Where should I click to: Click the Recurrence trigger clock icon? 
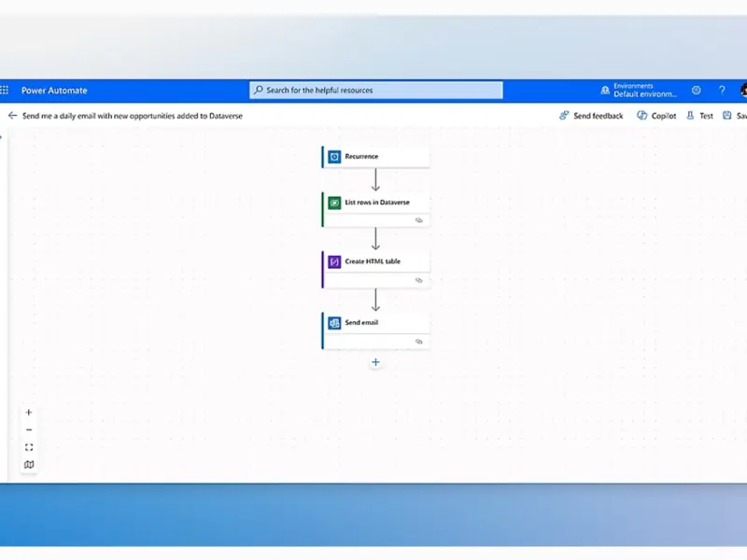pos(334,157)
